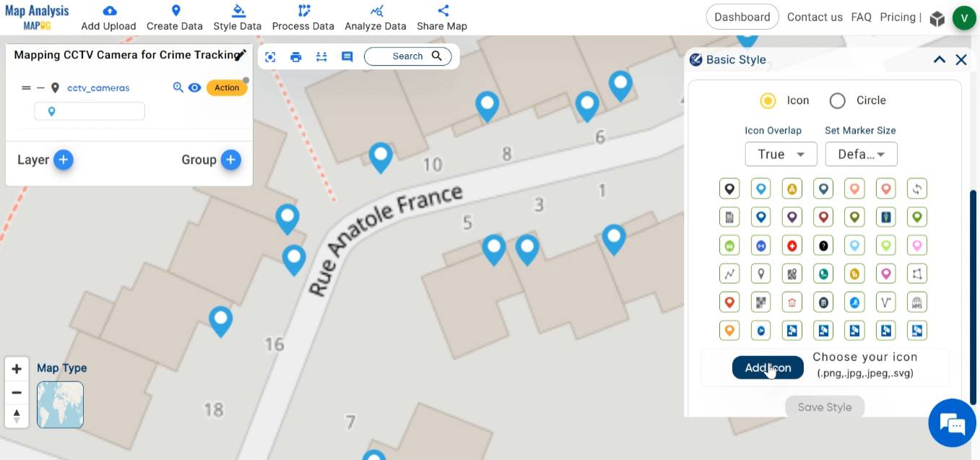Screen dimensions: 980x460
Task: Zoom to the cctv_cameras layer
Action: point(178,87)
